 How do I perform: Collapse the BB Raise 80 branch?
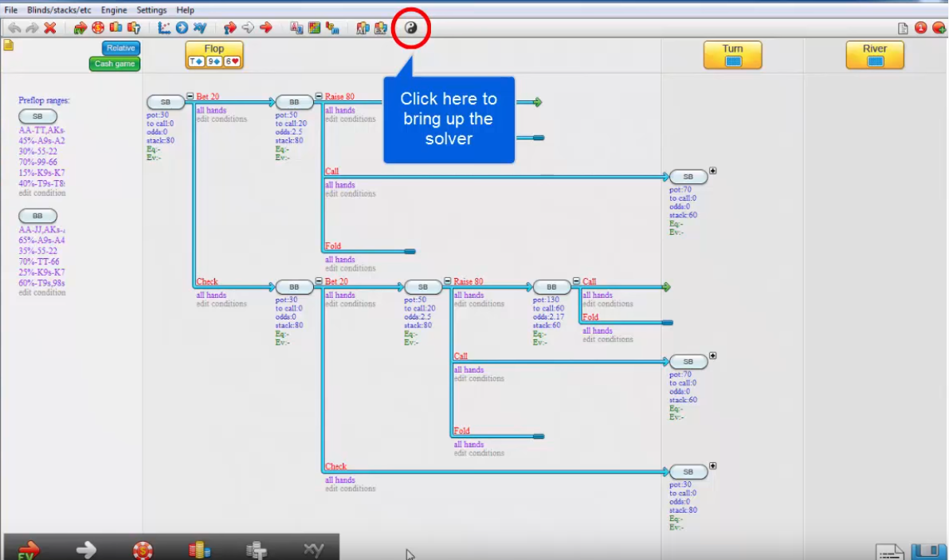coord(319,96)
